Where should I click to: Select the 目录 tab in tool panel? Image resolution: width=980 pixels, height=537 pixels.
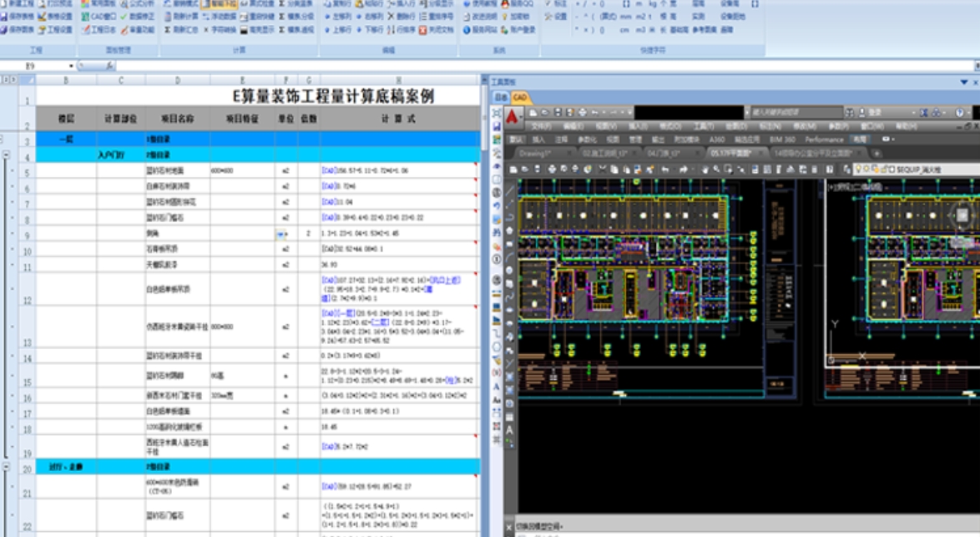tap(501, 98)
